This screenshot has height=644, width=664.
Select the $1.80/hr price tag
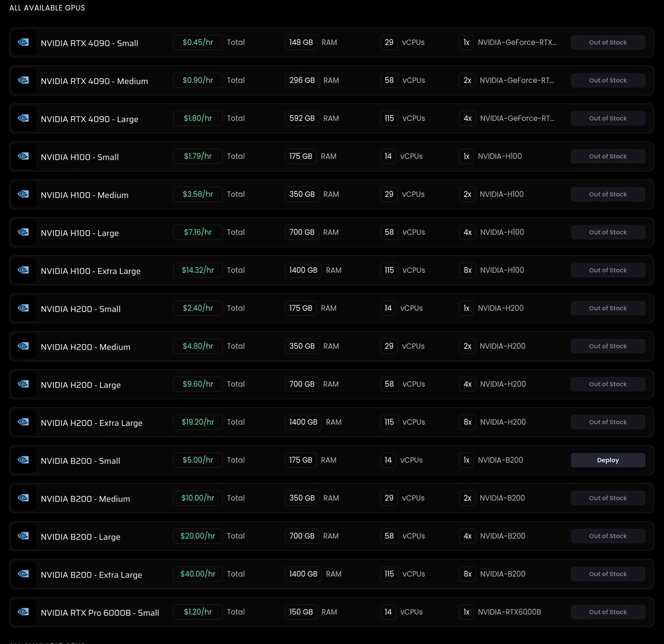pos(198,118)
